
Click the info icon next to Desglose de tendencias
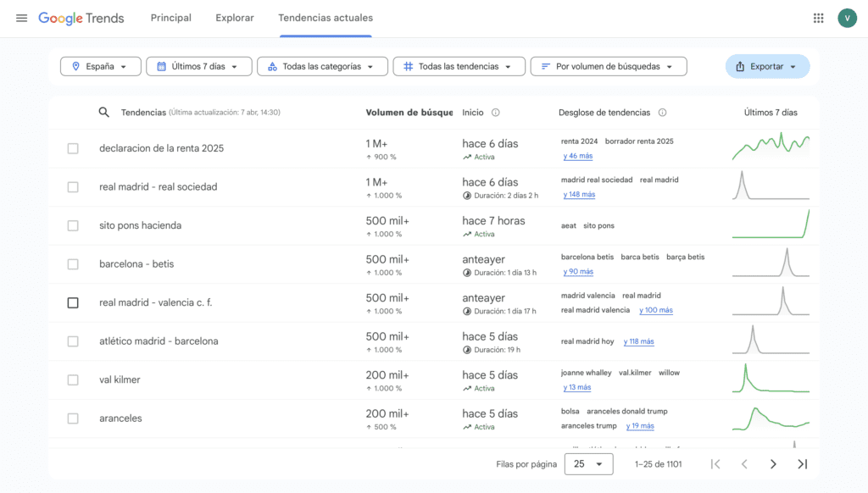tap(662, 113)
